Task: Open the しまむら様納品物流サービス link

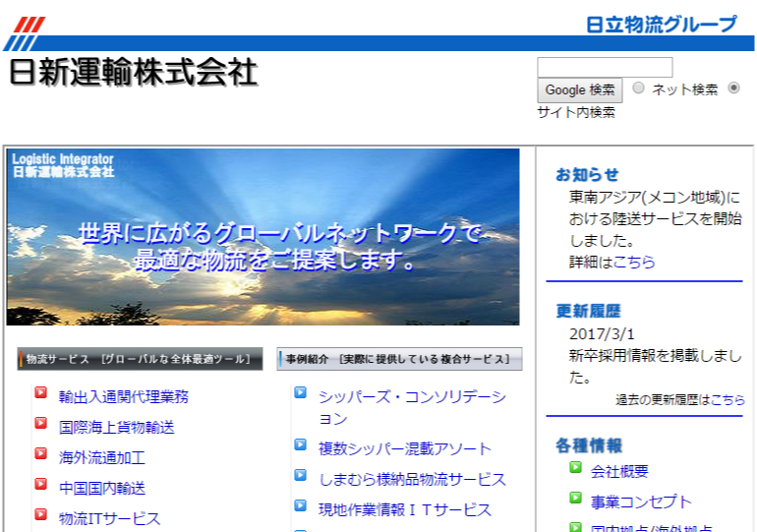Action: [412, 479]
